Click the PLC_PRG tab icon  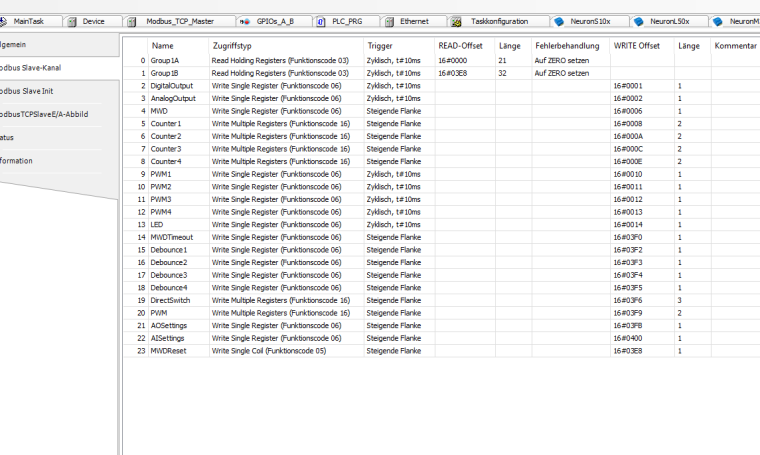click(320, 21)
